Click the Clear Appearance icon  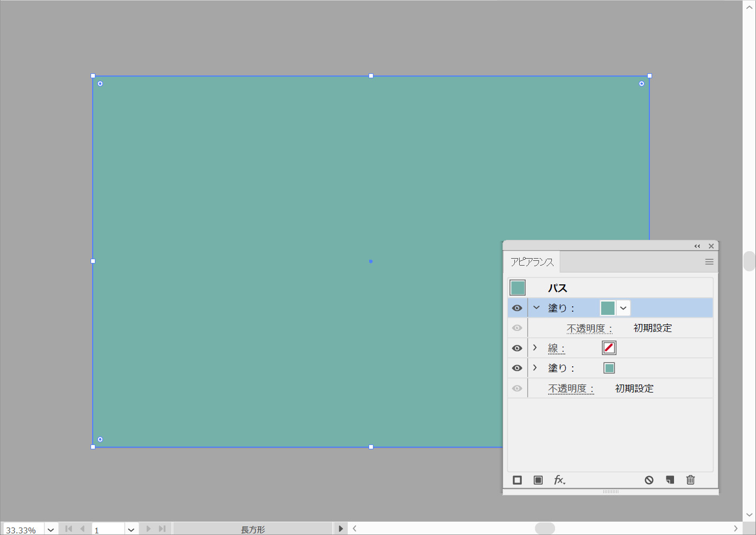[x=649, y=480]
